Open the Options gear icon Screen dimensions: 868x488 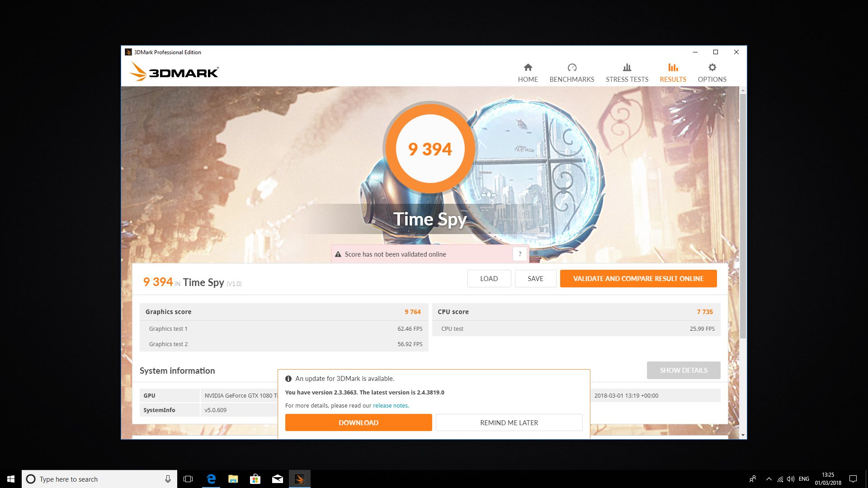(712, 68)
